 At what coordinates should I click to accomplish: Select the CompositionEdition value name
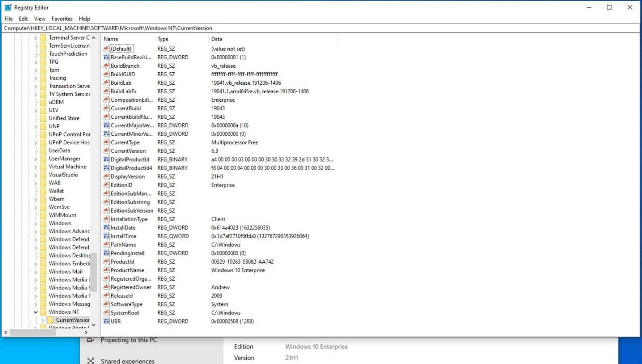coord(132,100)
